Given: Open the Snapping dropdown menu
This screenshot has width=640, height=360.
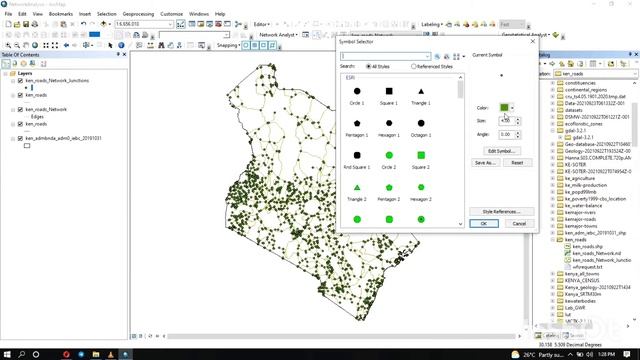Looking at the screenshot, I should click(229, 45).
